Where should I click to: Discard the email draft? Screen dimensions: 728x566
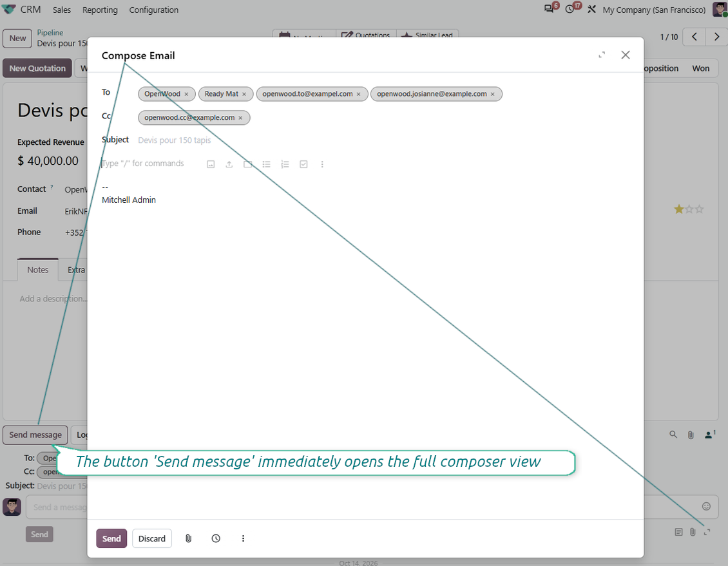[152, 538]
